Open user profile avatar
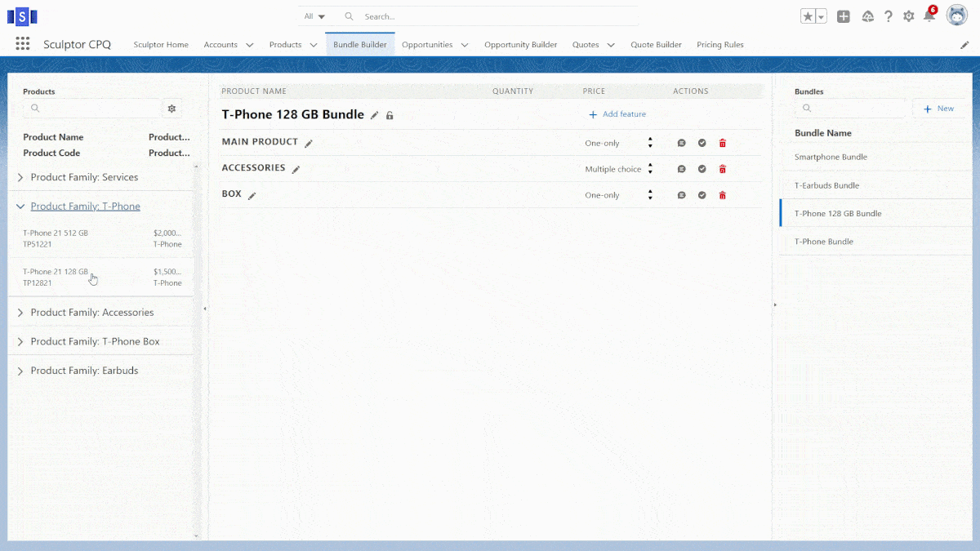This screenshot has height=551, width=980. [956, 16]
